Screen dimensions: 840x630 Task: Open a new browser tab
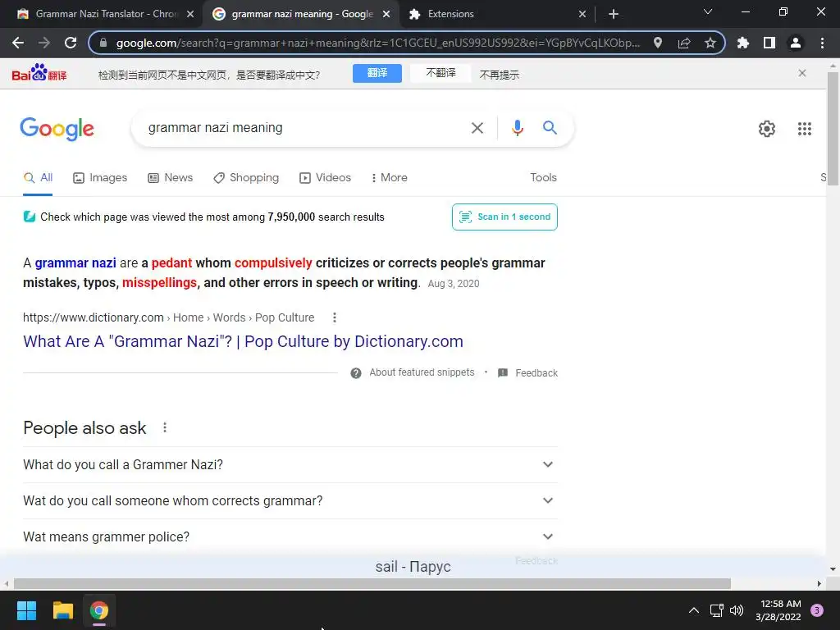pos(614,14)
